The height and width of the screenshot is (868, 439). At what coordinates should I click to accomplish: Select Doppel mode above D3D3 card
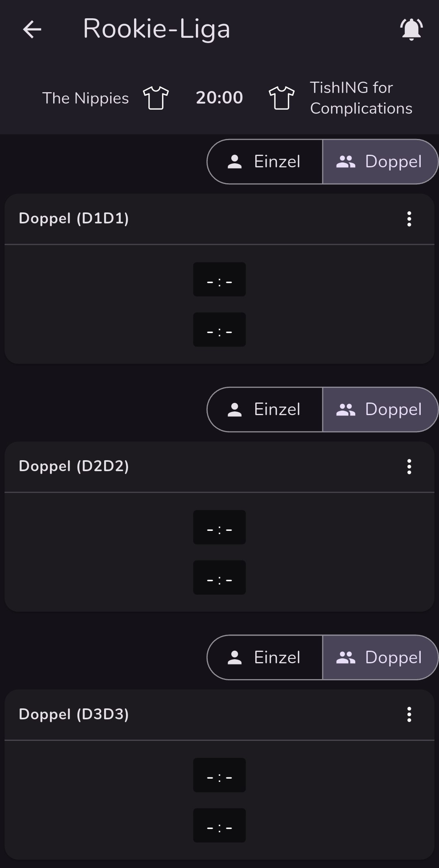coord(380,657)
